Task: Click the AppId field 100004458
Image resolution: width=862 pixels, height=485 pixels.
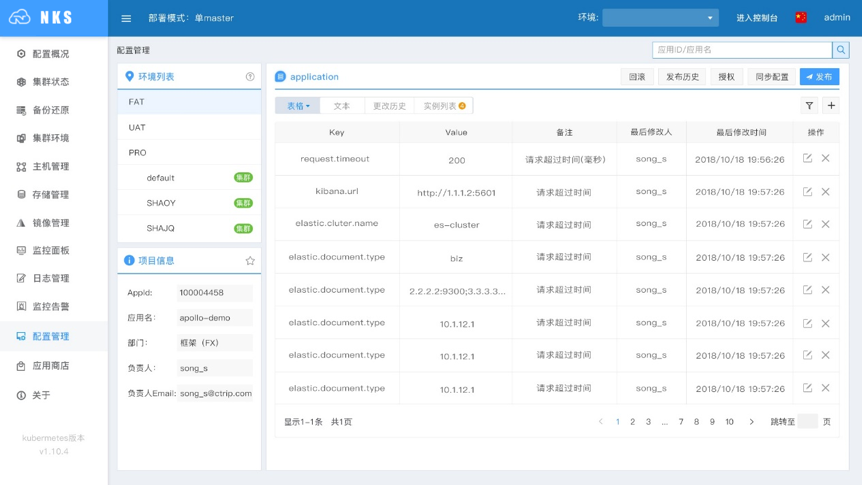Action: (214, 293)
